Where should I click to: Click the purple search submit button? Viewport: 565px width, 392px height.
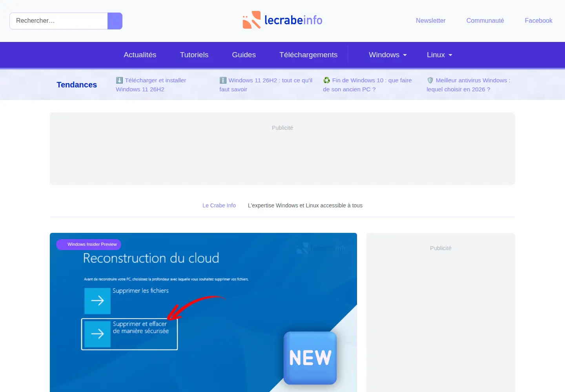(x=115, y=21)
